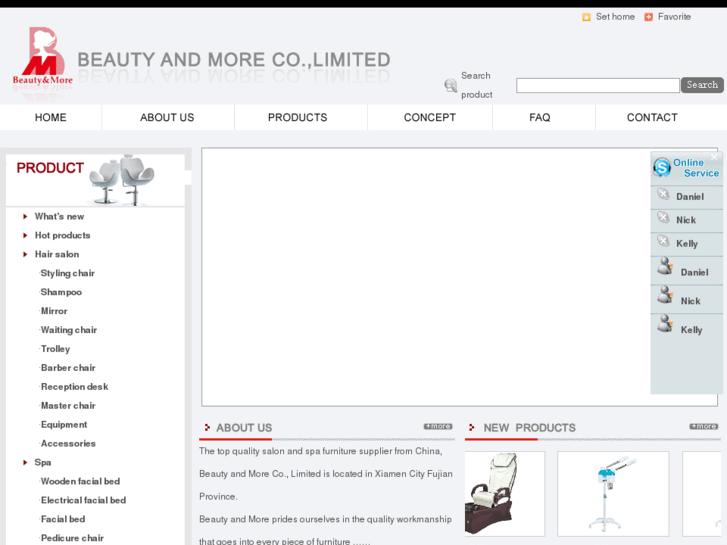Collapse the Spa category arrow

coord(25,462)
